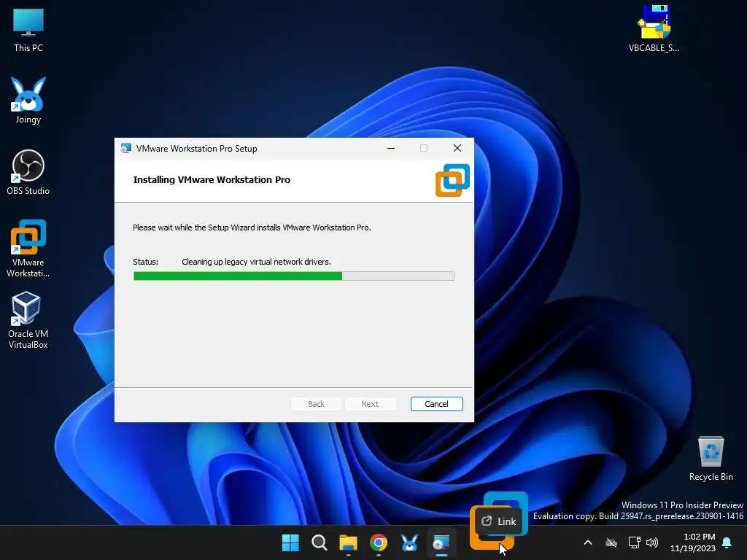Select VMware Setup installer taskbar icon

click(441, 542)
